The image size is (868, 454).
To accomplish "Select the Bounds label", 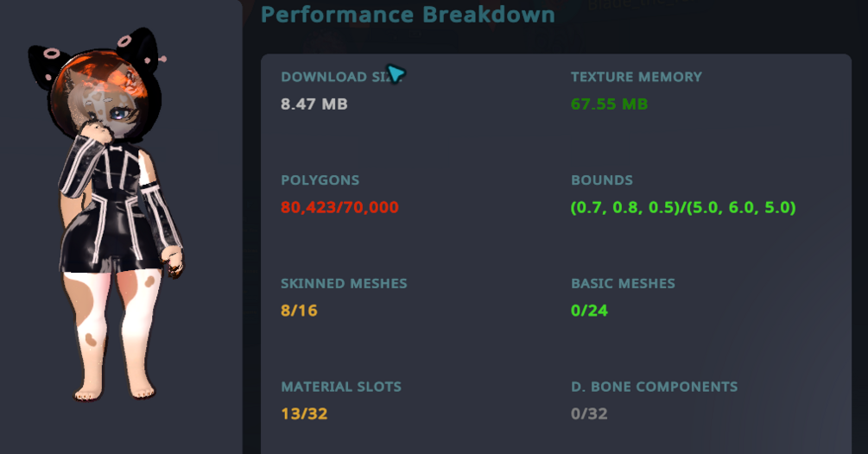I will [602, 180].
